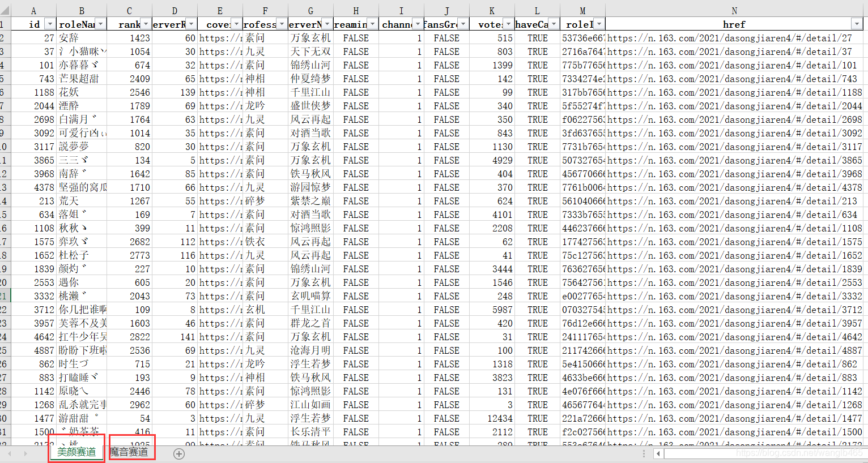The width and height of the screenshot is (868, 463).
Task: Open the href column filter dropdown
Action: click(856, 24)
